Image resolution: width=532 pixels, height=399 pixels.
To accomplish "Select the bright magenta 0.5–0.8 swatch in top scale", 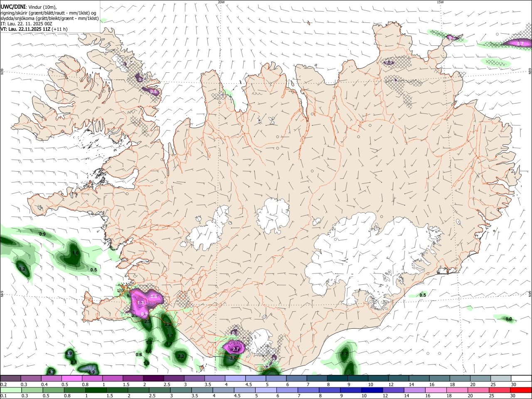I will click(71, 379).
